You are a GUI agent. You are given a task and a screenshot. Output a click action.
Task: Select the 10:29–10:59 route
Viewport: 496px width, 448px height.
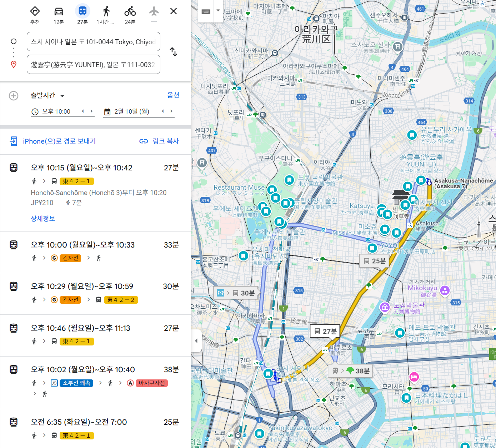(x=95, y=294)
